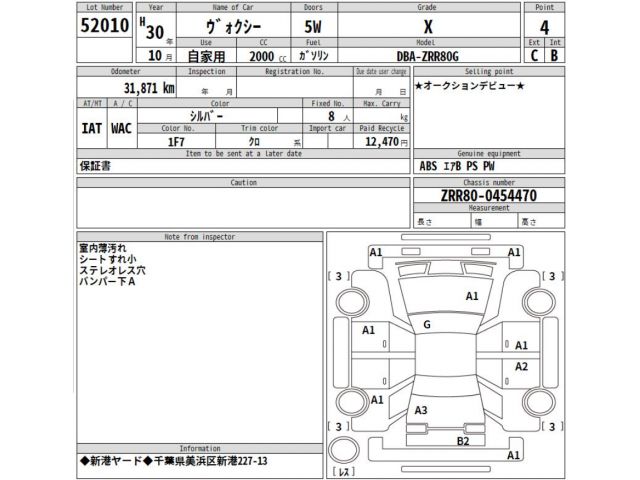
Task: Click the month value 10
Action: click(155, 56)
